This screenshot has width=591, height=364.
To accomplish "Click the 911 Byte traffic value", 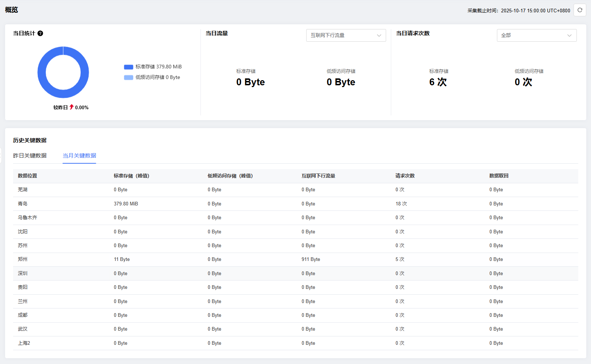I will [x=311, y=259].
